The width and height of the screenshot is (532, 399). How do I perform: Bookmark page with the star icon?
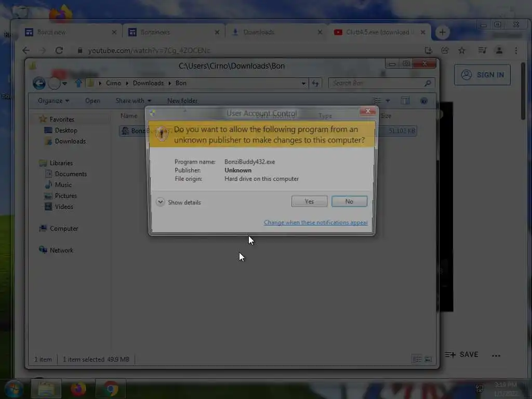461,50
